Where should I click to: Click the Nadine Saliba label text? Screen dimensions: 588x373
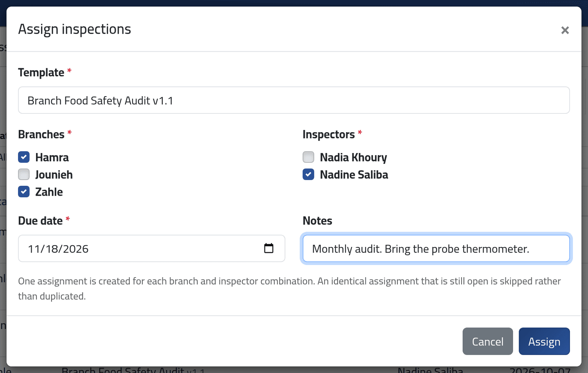[x=354, y=174]
